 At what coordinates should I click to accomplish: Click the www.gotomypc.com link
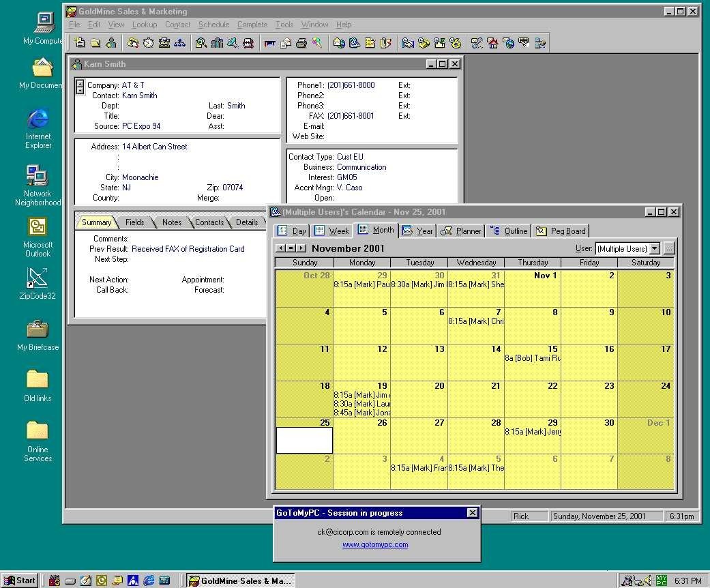(x=375, y=544)
